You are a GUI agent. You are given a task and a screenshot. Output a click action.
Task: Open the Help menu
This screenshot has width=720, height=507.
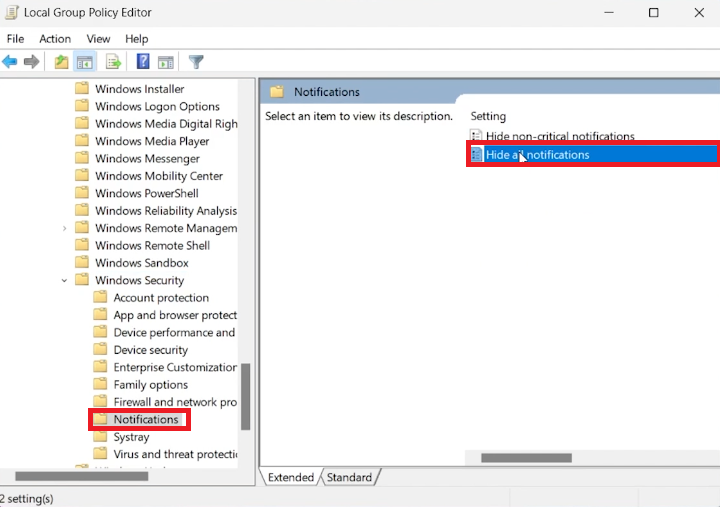136,39
